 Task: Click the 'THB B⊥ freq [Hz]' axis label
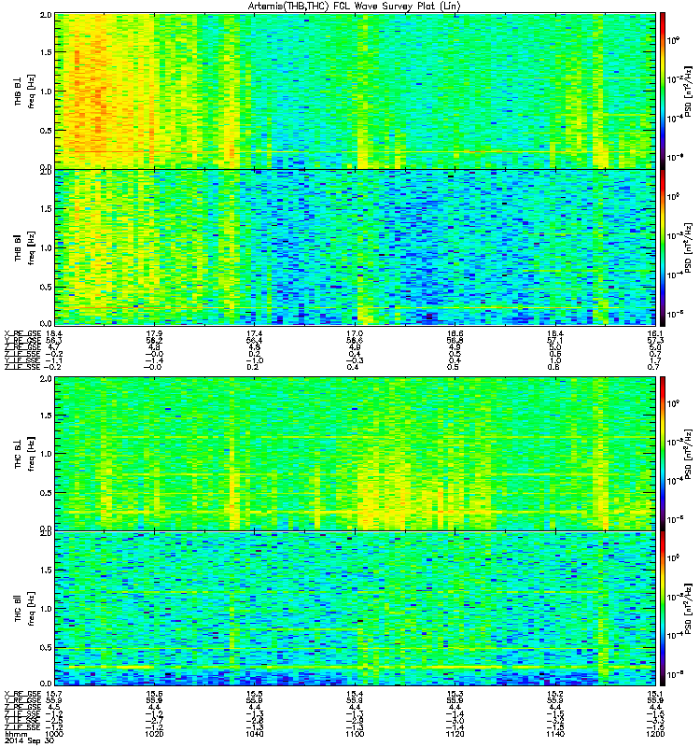tap(25, 92)
